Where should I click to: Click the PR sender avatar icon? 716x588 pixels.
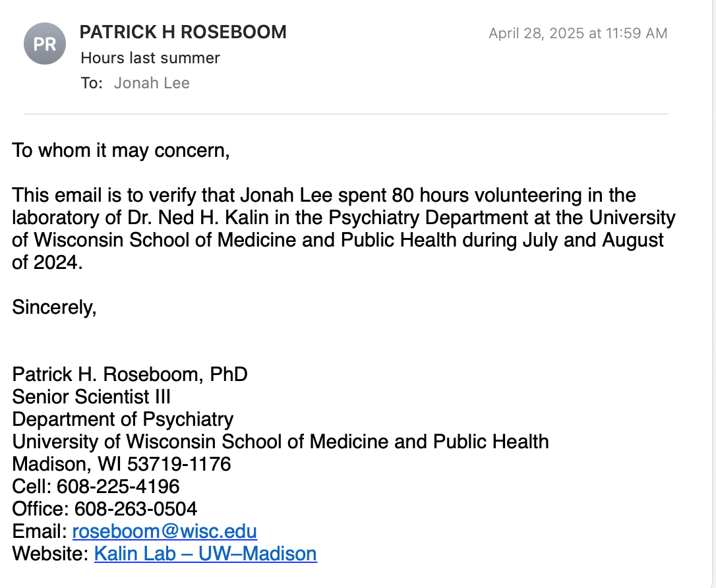[45, 44]
